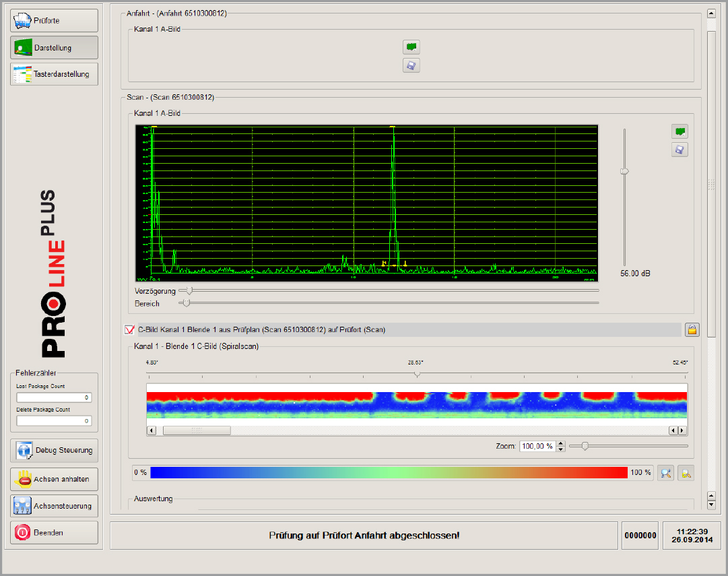Screen dimensions: 728x576
Task: Click the Auswertung section label
Action: tap(154, 499)
